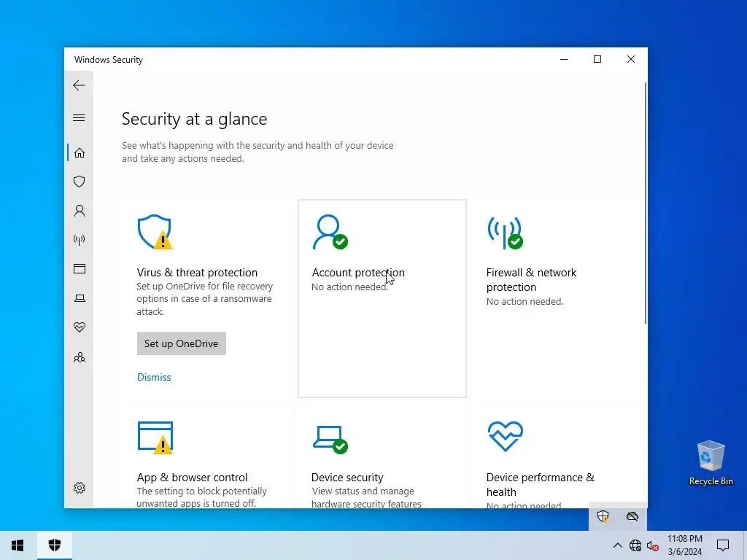Click 'The setting to block potentially' text
This screenshot has width=747, height=560.
202,491
